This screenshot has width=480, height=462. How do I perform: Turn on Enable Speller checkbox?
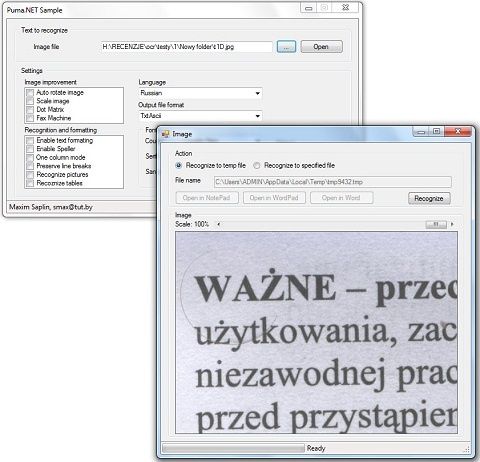pyautogui.click(x=30, y=149)
